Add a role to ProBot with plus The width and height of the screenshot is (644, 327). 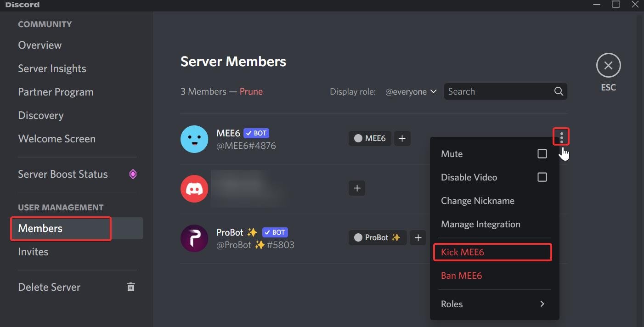pos(418,237)
